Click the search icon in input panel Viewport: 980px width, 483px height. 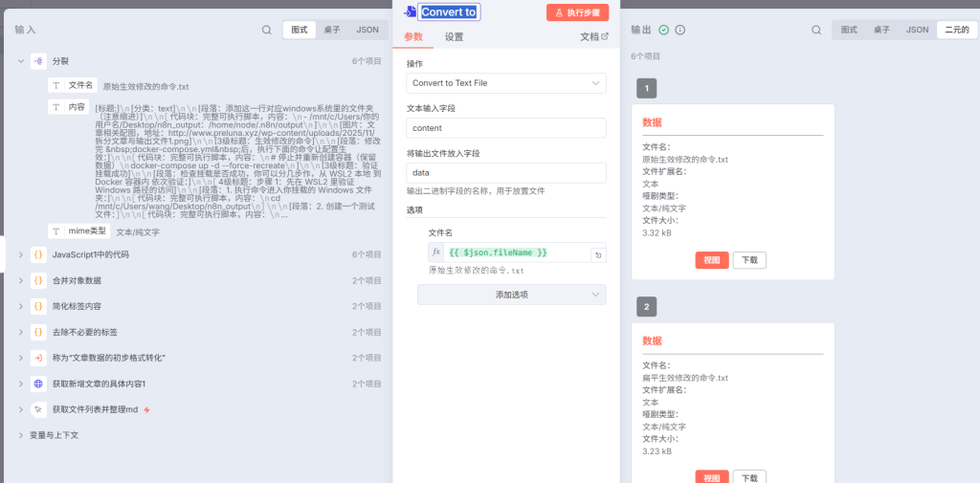(267, 30)
